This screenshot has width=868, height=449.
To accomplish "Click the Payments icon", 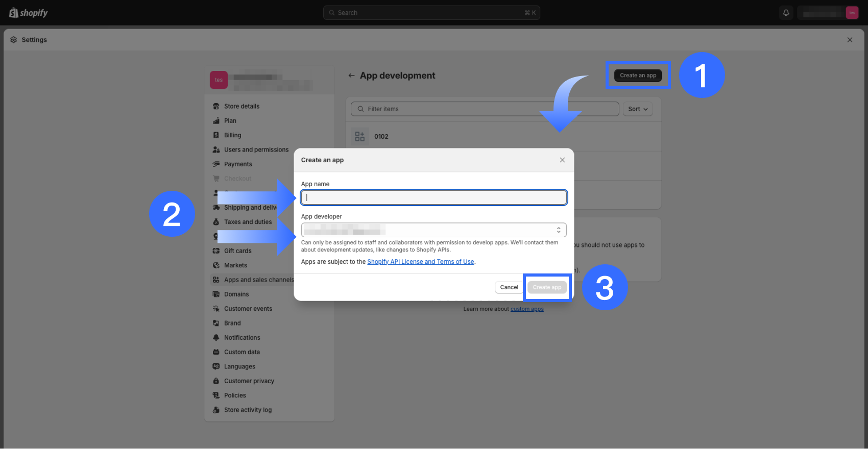I will coord(216,164).
